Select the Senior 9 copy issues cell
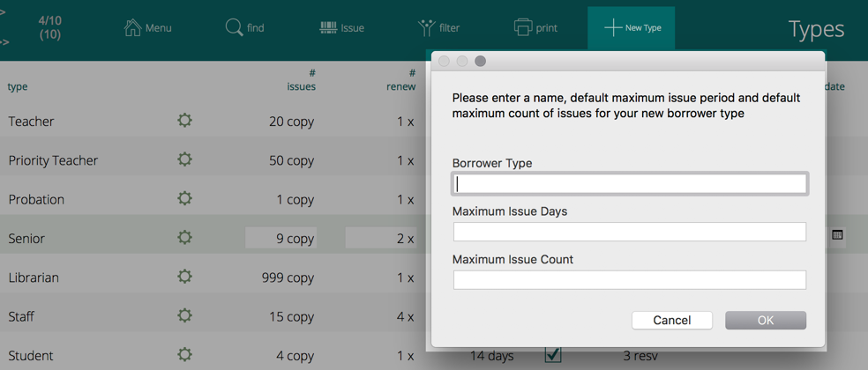The height and width of the screenshot is (370, 868). 281,238
